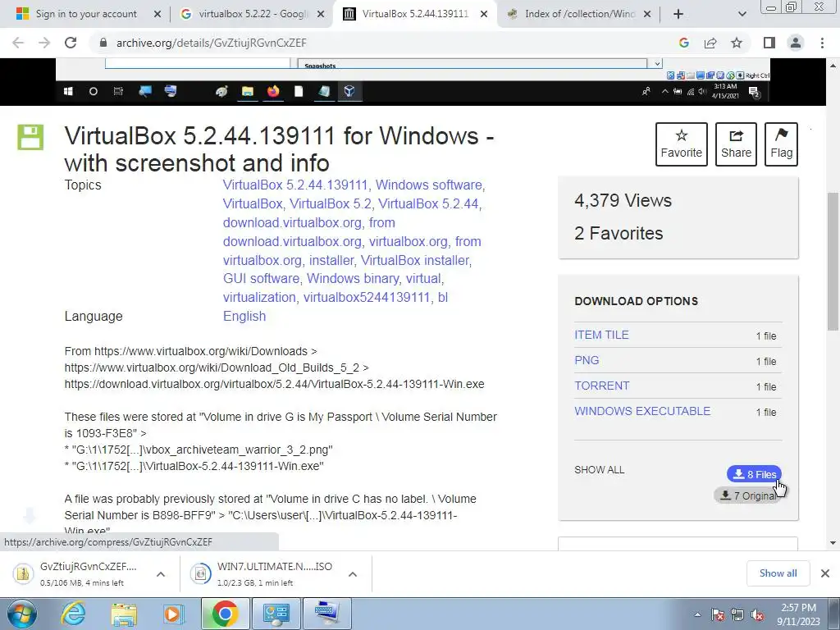This screenshot has width=840, height=630.
Task: Switch to virtualbox 5.2.22 Google tab
Action: click(x=253, y=14)
